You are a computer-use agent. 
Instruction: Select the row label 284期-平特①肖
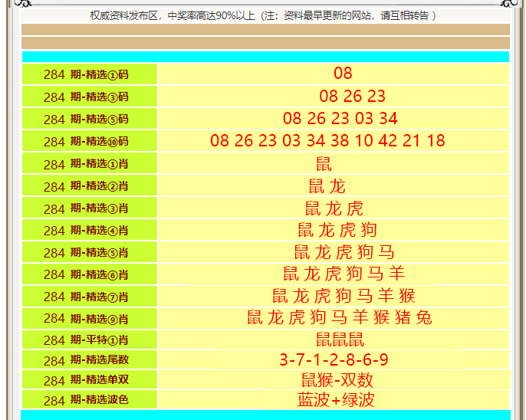click(x=86, y=340)
